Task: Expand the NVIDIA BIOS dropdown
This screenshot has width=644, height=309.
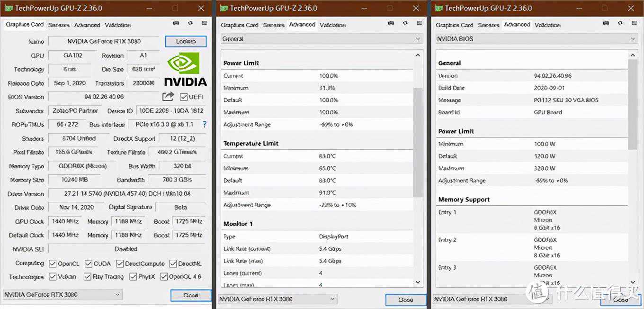Action: pos(537,39)
